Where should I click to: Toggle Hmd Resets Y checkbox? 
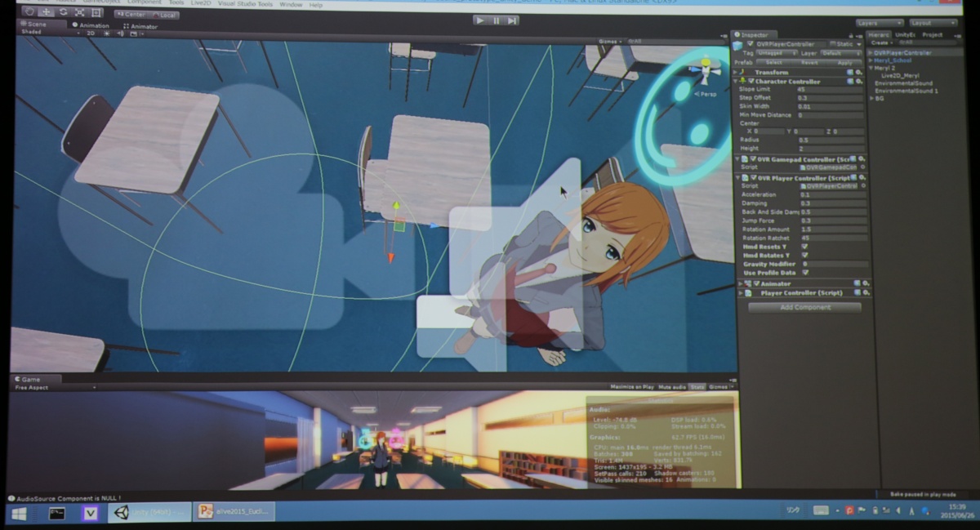804,247
